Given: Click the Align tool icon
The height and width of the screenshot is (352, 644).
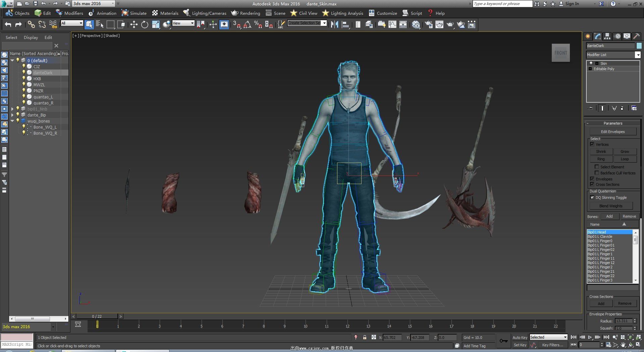Looking at the screenshot, I should tap(345, 25).
